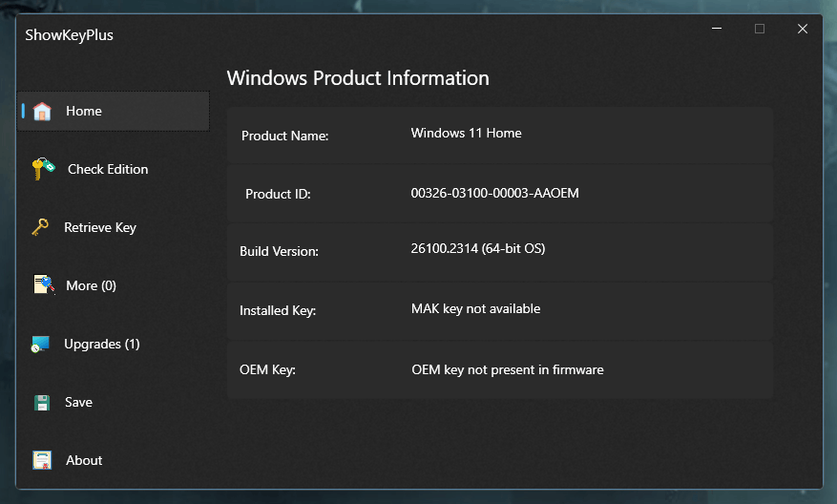The image size is (837, 504).
Task: Click the Windows Product Information heading
Action: click(358, 78)
